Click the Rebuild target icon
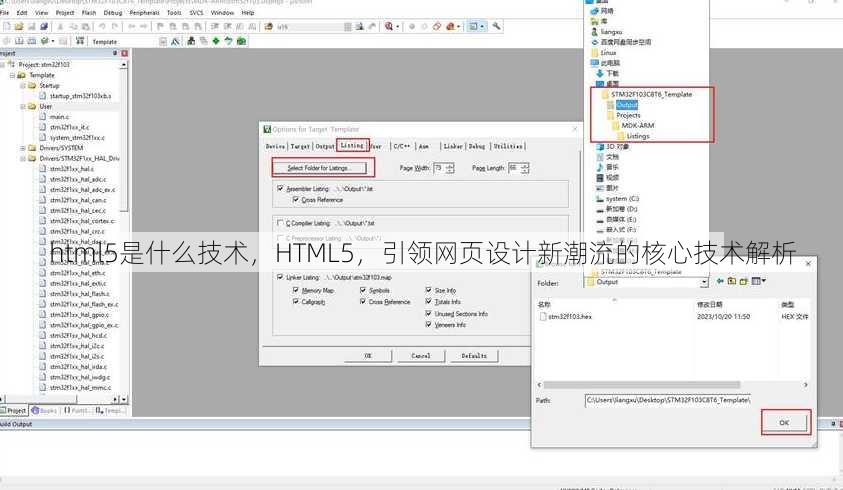The height and width of the screenshot is (490, 843). coord(32,41)
